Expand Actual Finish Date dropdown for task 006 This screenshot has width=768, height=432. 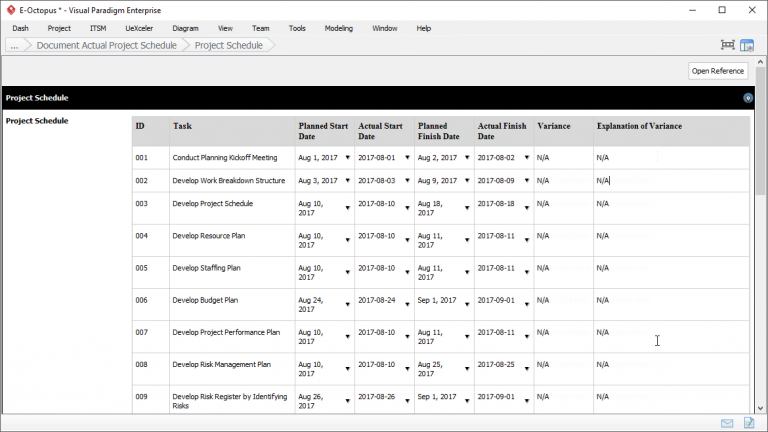click(x=526, y=300)
